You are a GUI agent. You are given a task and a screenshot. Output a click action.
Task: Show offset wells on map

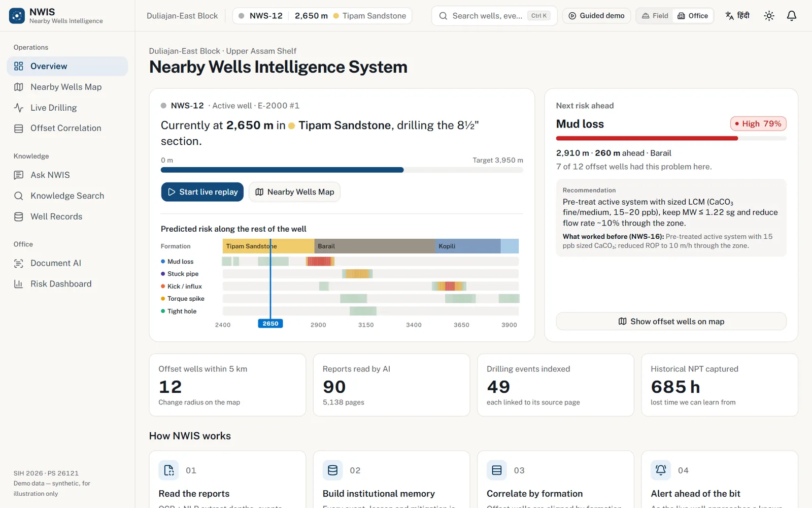coord(671,322)
